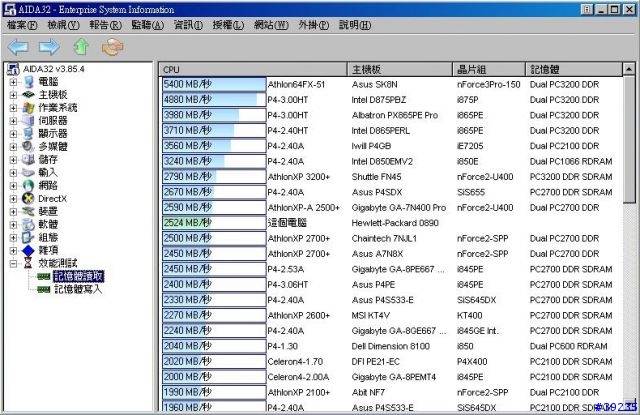Sort by the CPU column header

point(253,69)
